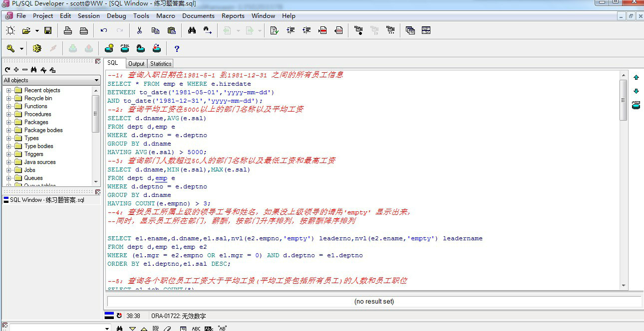This screenshot has height=331, width=644.
Task: Click the browser binoculars find icon
Action: 34,70
